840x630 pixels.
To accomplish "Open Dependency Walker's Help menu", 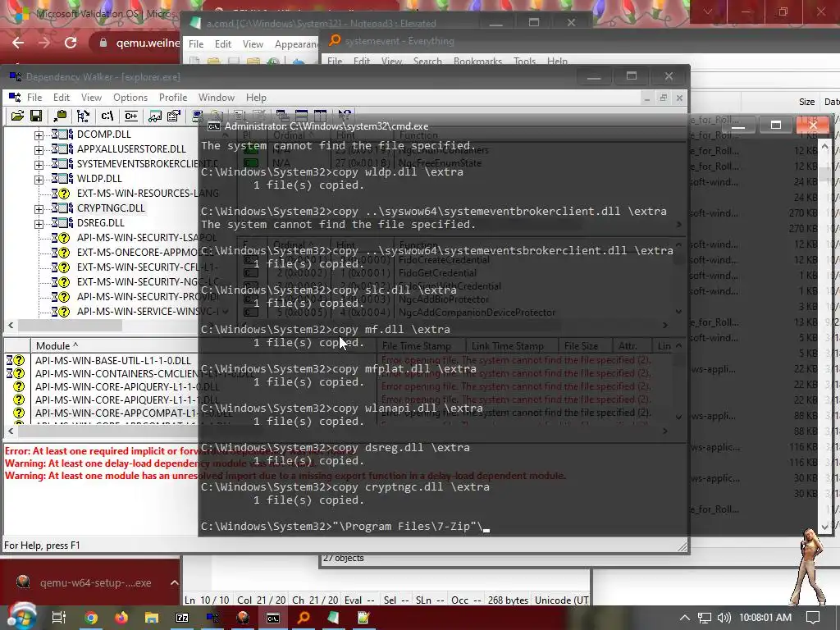I will 256,98.
